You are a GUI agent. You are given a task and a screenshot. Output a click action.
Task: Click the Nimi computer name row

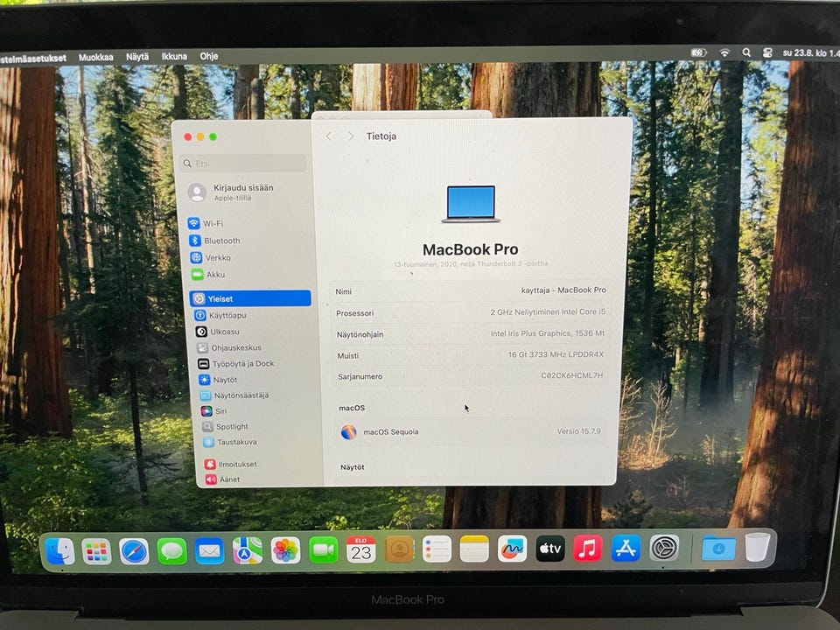click(x=471, y=290)
